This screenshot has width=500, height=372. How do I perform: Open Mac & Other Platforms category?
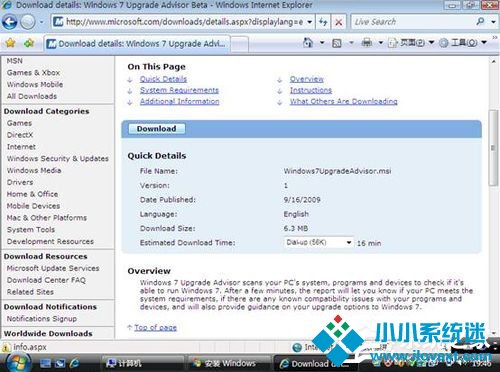point(47,218)
